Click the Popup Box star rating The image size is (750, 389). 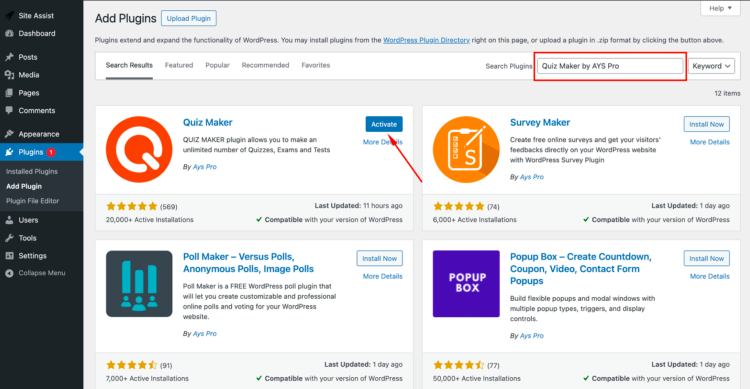(x=459, y=365)
